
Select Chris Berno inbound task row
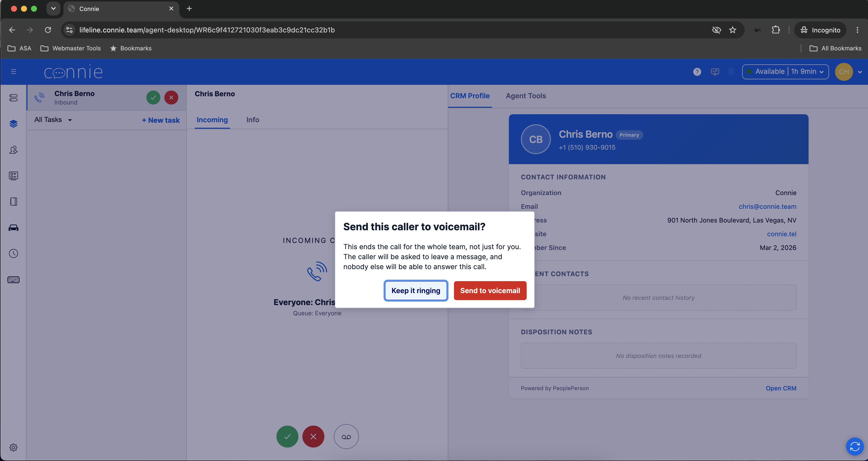[x=106, y=98]
